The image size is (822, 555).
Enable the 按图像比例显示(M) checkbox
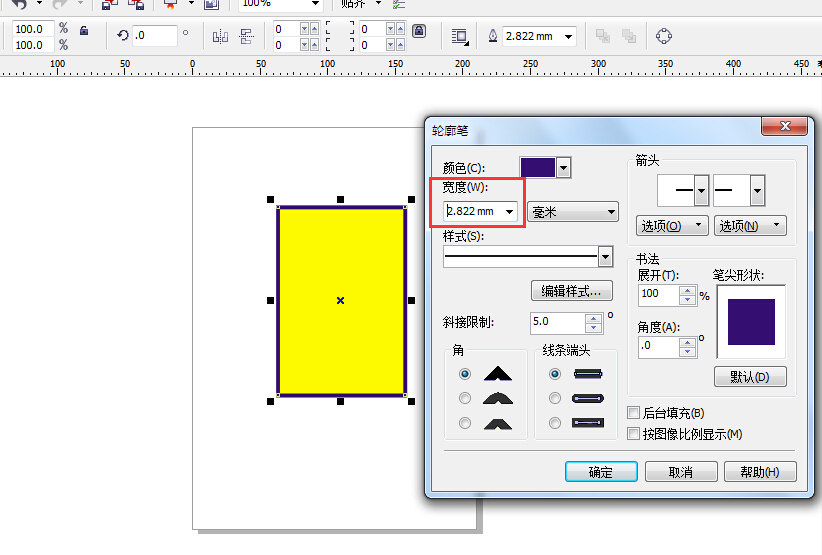point(633,433)
